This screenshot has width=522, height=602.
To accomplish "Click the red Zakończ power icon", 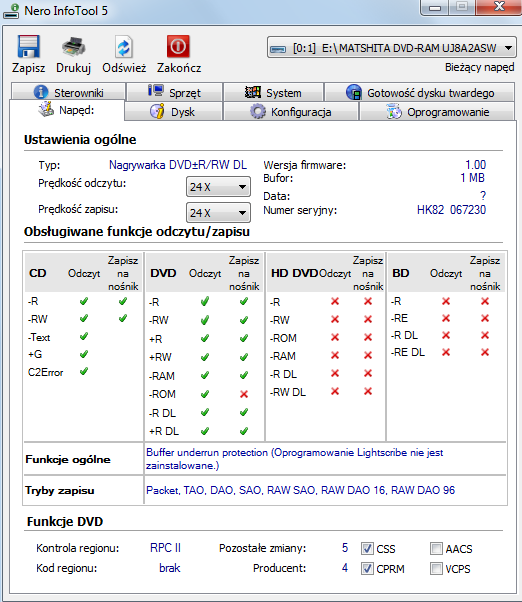I will 178,46.
